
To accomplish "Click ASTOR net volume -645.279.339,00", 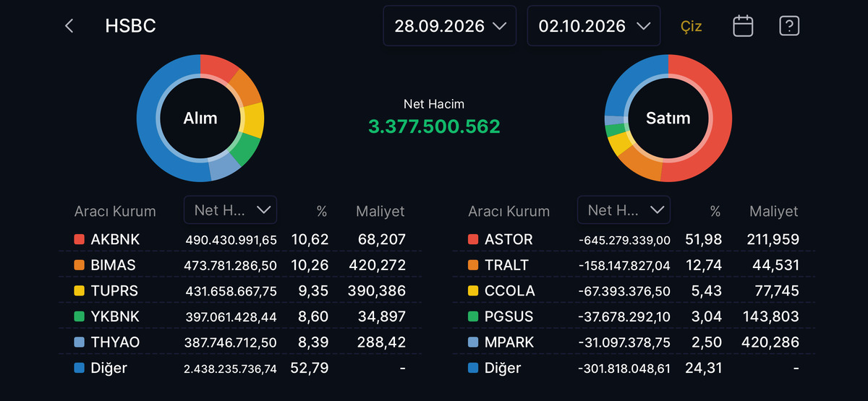I will click(624, 240).
